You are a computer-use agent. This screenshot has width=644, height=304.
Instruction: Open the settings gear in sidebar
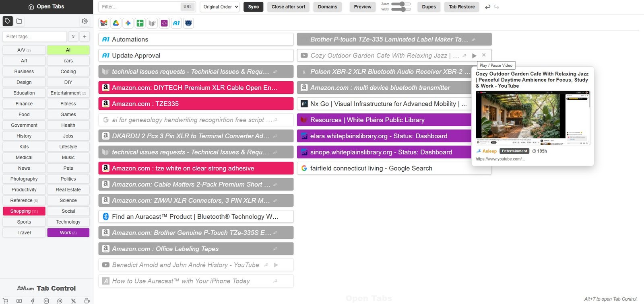pyautogui.click(x=85, y=21)
